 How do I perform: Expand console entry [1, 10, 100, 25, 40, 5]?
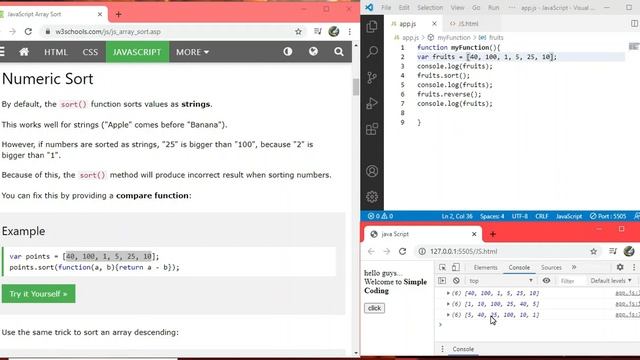[448, 304]
